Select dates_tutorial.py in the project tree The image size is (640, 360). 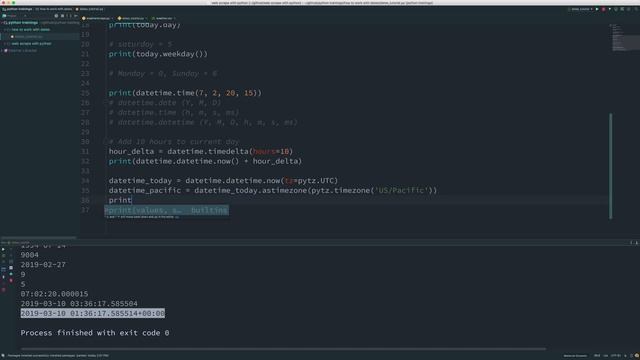point(29,37)
